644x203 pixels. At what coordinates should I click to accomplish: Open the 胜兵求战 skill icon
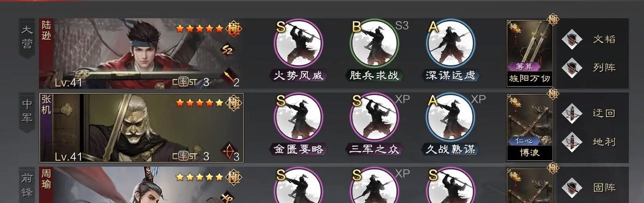[375, 44]
